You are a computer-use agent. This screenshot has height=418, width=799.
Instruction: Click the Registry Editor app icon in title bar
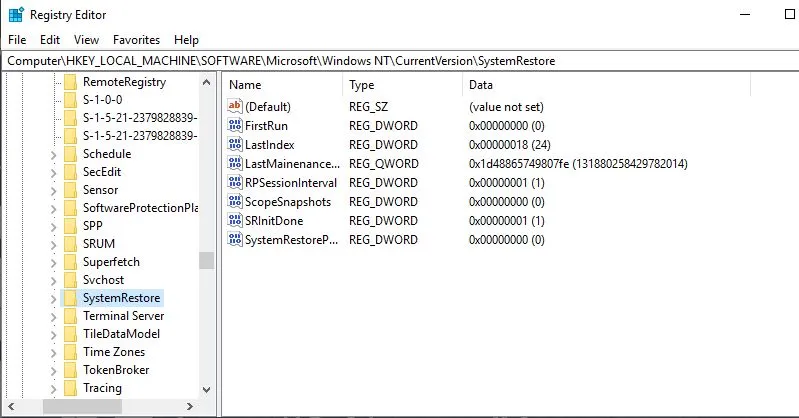pos(14,15)
